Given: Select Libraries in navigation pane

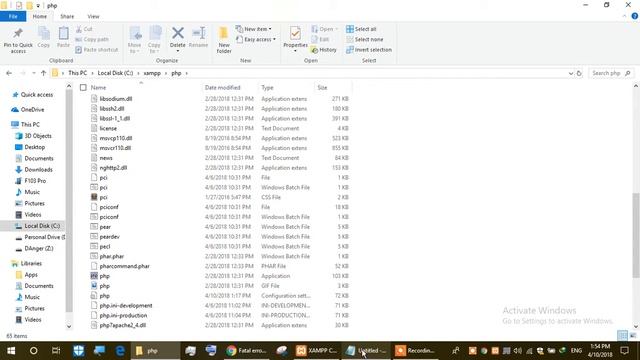Looking at the screenshot, I should point(31,263).
